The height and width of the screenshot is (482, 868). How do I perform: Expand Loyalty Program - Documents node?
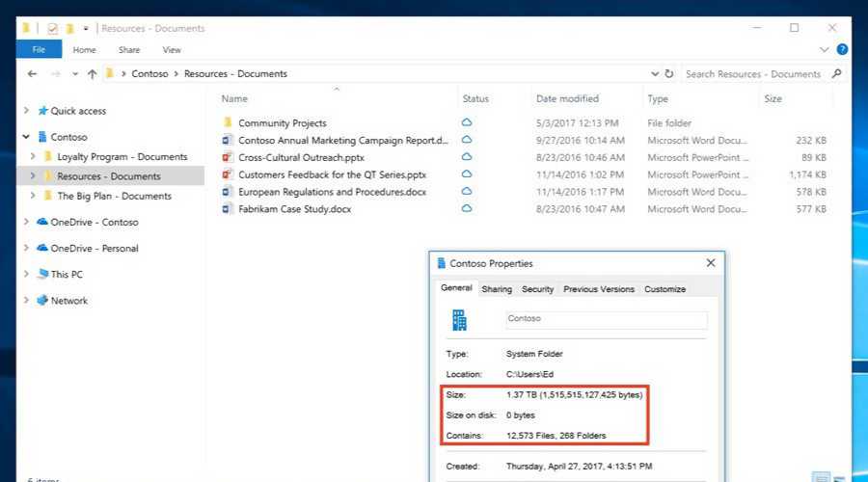pos(33,156)
